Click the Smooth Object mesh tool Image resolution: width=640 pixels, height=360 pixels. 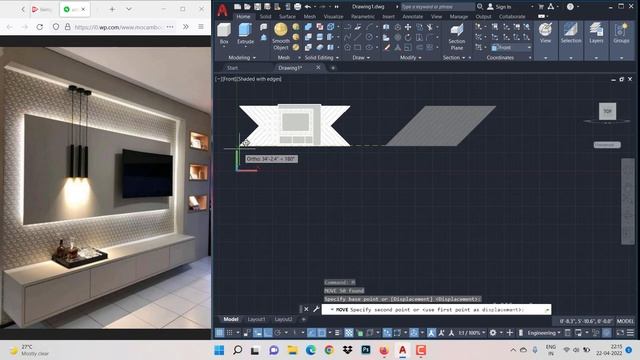tap(281, 36)
